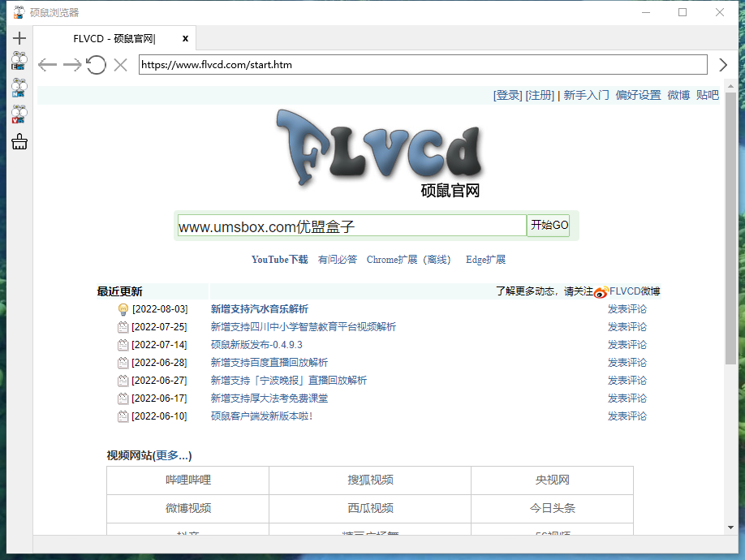
Task: Click notepad icon next to 2022-06-27
Action: 123,381
